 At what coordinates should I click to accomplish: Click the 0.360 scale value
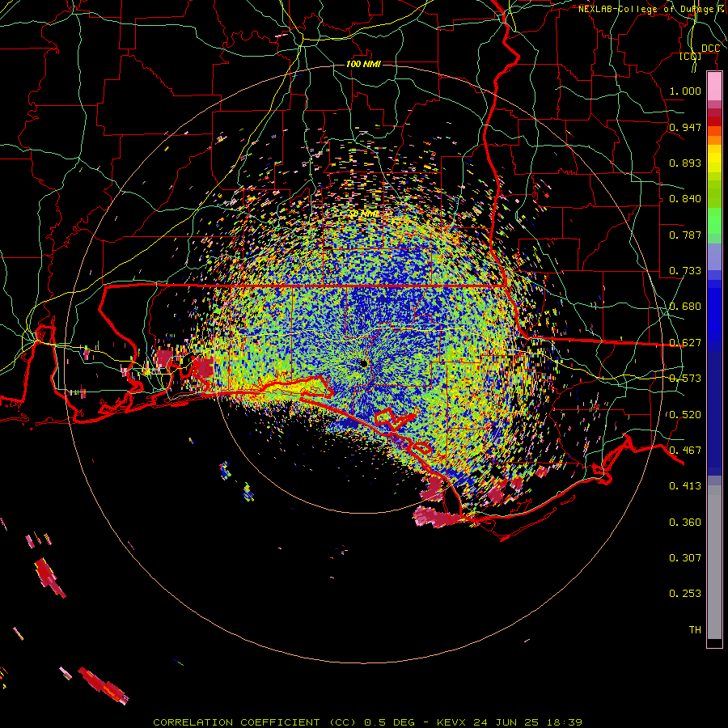685,523
